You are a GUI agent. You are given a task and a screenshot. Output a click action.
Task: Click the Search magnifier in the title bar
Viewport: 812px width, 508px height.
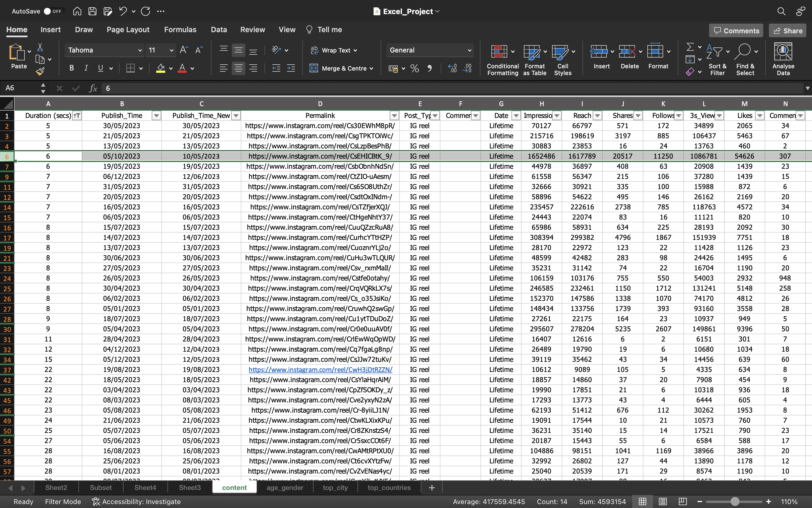coord(781,11)
